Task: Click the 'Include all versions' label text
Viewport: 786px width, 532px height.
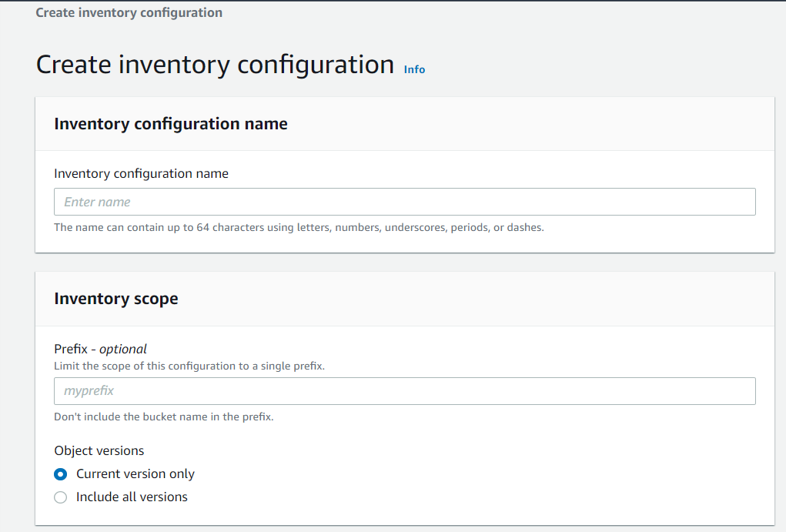Action: [131, 497]
